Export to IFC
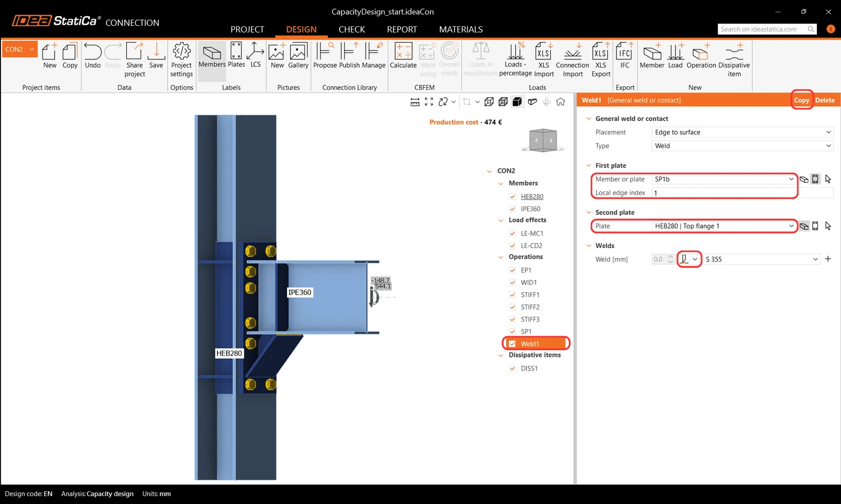This screenshot has height=504, width=841. point(624,56)
